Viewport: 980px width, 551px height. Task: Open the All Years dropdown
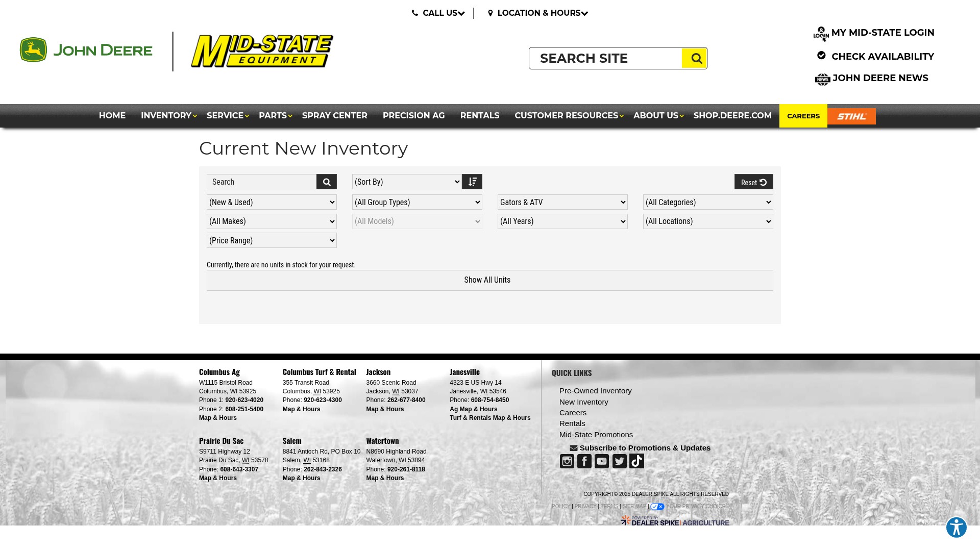coord(562,221)
